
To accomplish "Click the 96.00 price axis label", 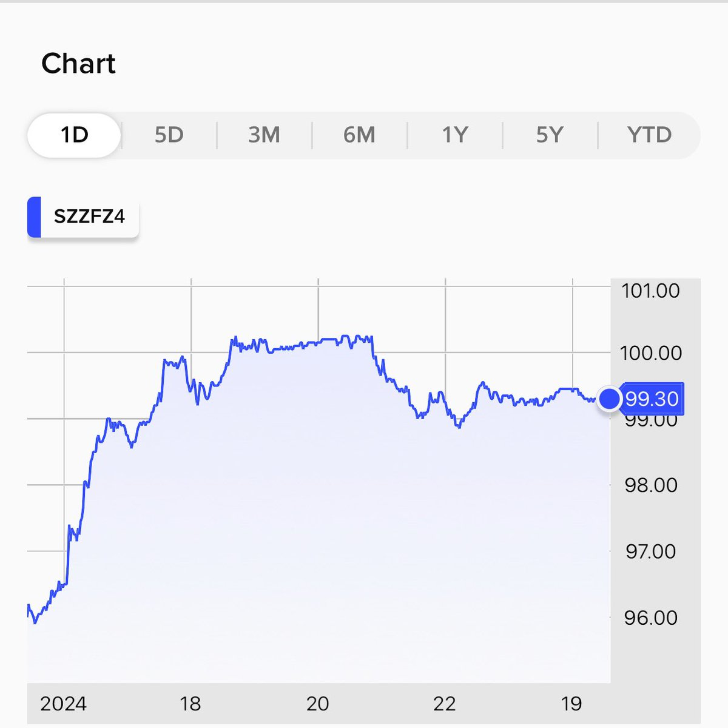I will click(x=650, y=618).
